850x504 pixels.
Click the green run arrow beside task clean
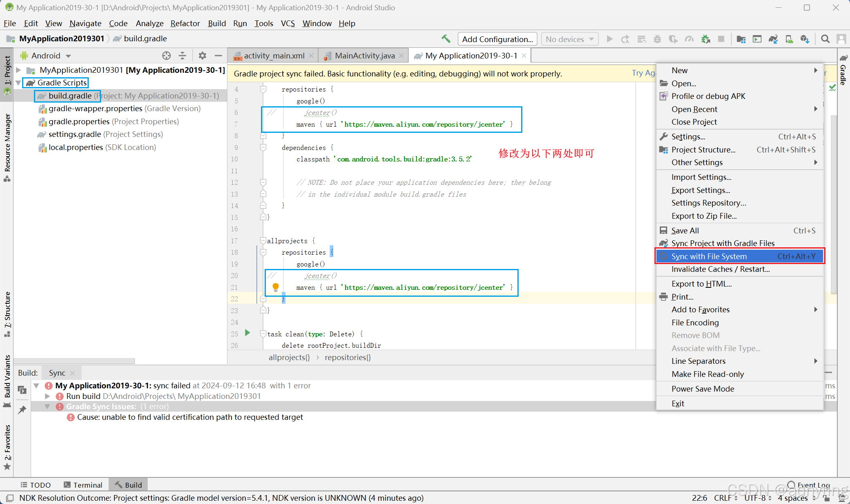[x=247, y=333]
